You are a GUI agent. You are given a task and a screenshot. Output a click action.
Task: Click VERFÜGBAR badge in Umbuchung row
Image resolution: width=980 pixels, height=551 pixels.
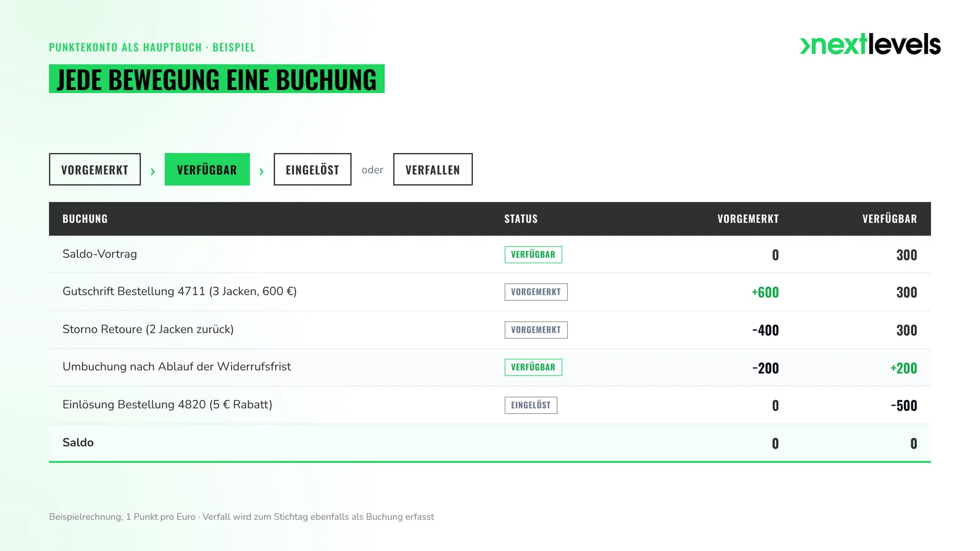click(533, 367)
